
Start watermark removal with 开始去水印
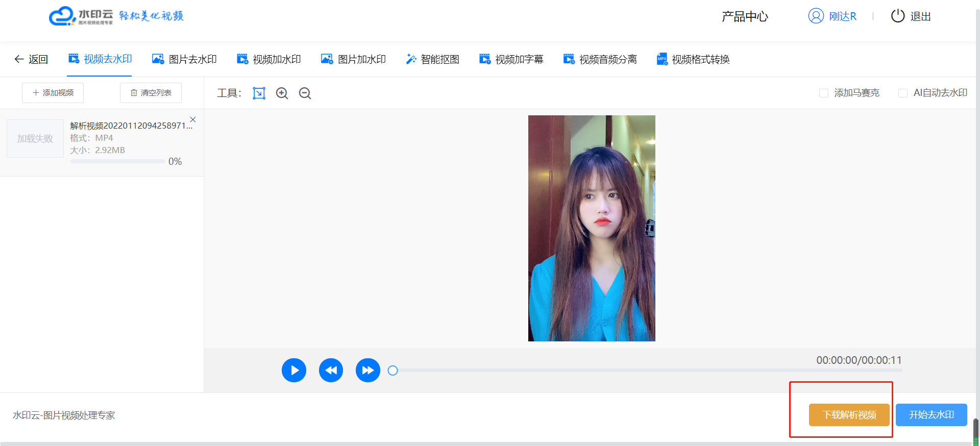pyautogui.click(x=932, y=415)
